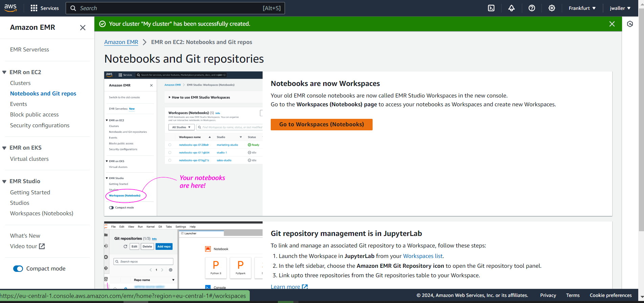Viewport: 644px width, 303px height.
Task: Open the settings gear in top bar
Action: point(552,8)
